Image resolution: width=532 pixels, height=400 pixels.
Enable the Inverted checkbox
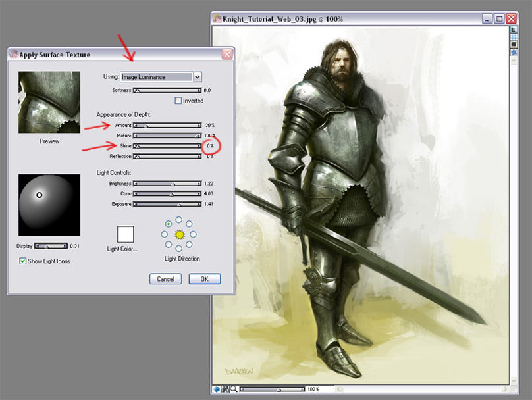(178, 99)
